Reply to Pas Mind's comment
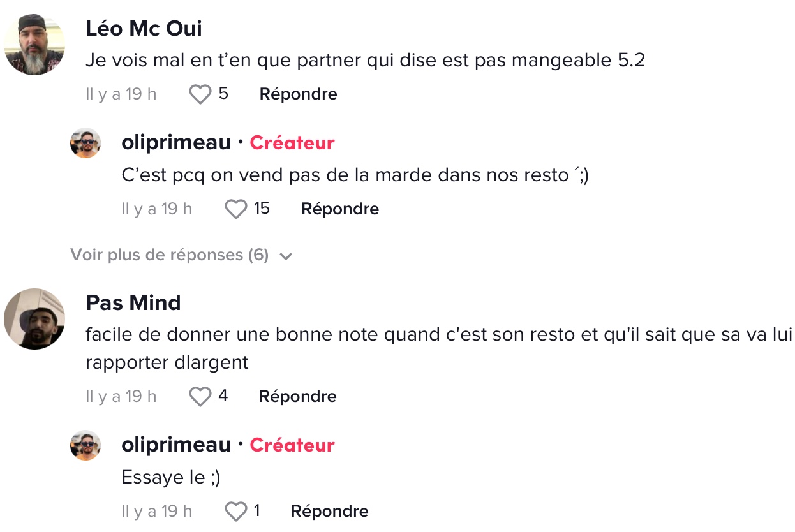Screen dimensions: 795x532 pyautogui.click(x=297, y=397)
